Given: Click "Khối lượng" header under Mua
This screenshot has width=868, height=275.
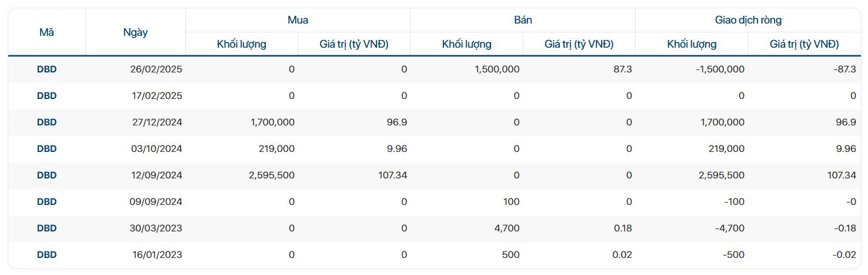Looking at the screenshot, I should (242, 44).
